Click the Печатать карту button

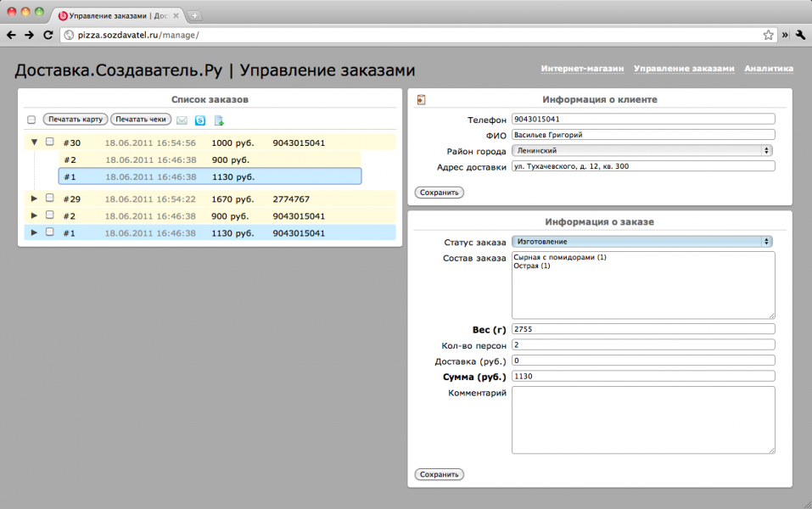[x=76, y=120]
